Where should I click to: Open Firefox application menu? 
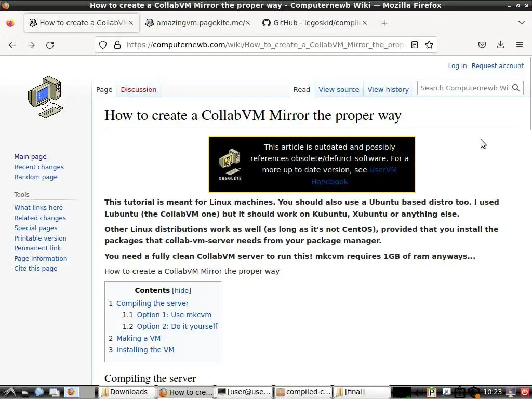coord(520,45)
